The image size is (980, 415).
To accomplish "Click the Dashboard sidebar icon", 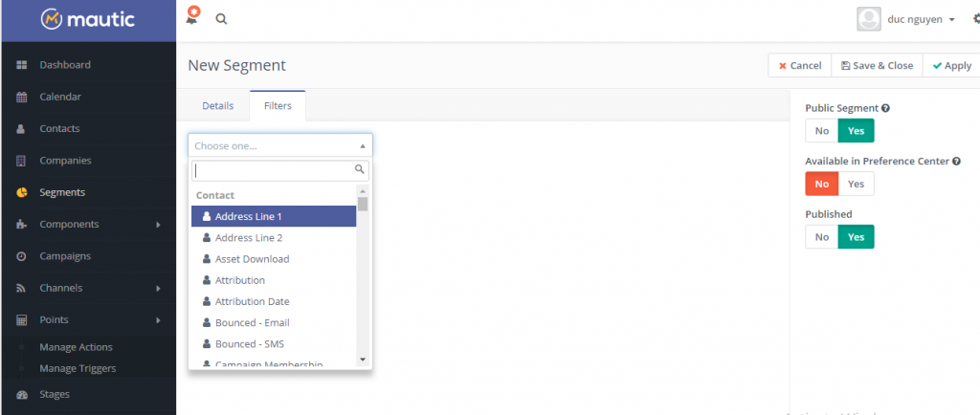I will point(21,65).
